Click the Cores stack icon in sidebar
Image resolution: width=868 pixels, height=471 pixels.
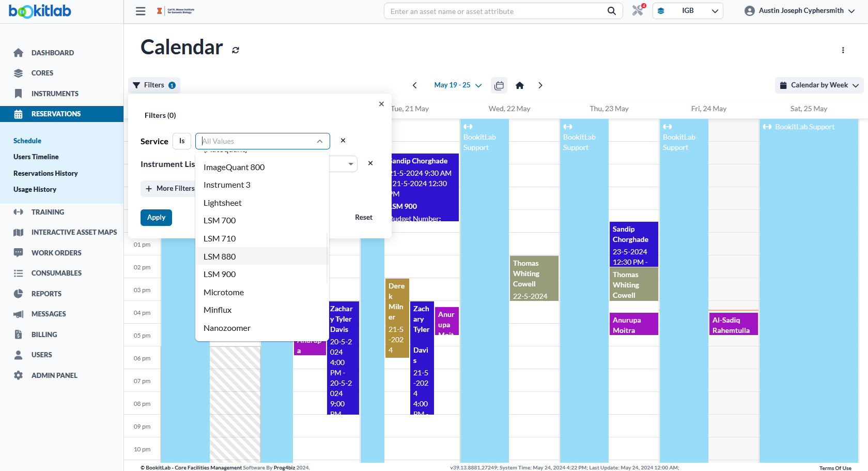coord(19,73)
